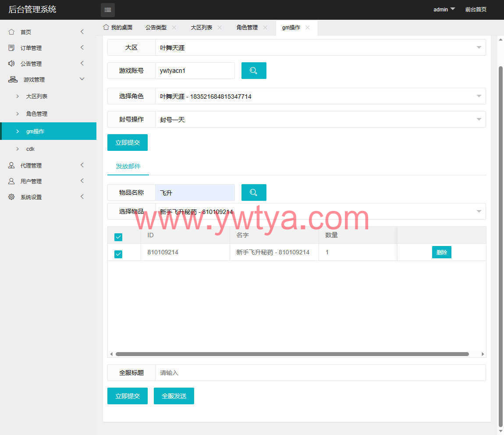Image resolution: width=504 pixels, height=435 pixels.
Task: Expand the 首页 sidebar menu
Action: pos(82,32)
